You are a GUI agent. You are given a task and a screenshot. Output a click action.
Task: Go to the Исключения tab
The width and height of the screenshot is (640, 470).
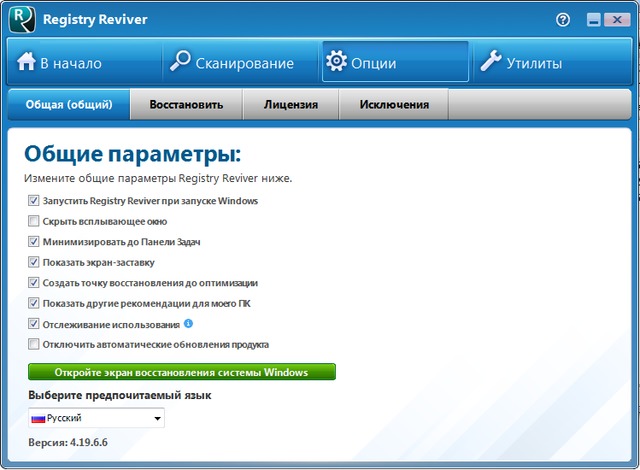click(x=395, y=104)
